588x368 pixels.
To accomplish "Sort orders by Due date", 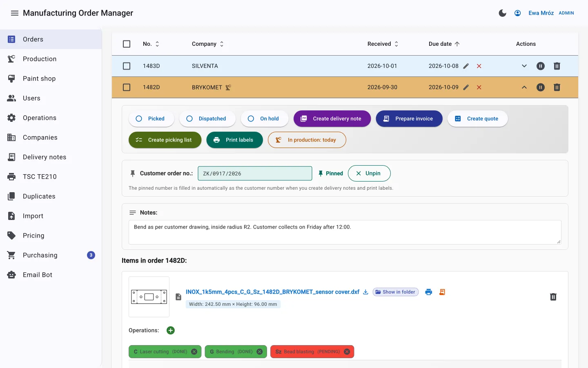I will 444,44.
